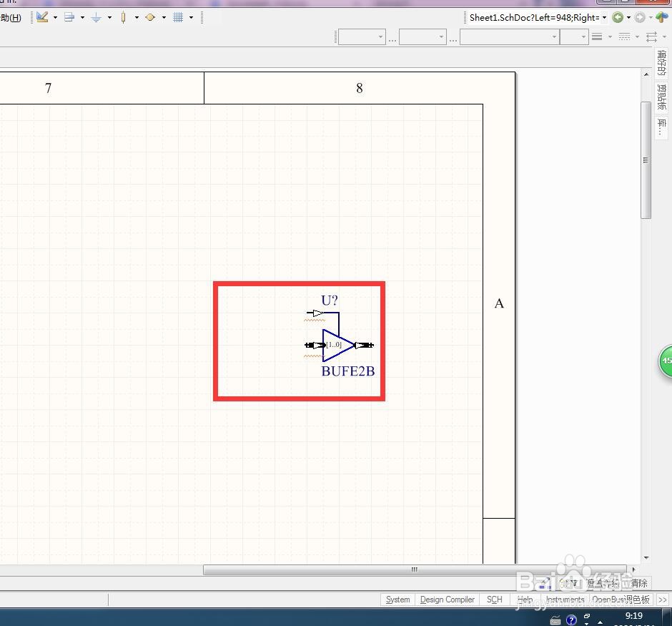This screenshot has height=626, width=672.
Task: Expand the alignment tools dropdown arrow
Action: click(82, 18)
